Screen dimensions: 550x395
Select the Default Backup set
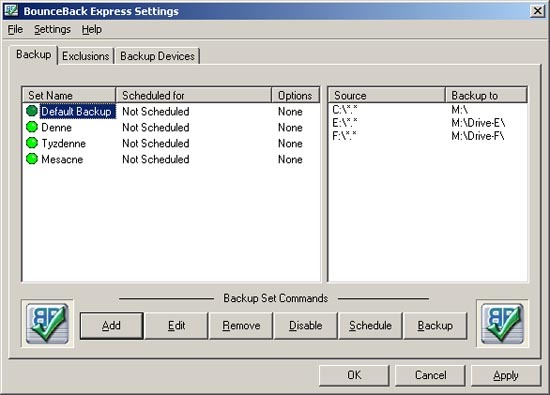76,111
